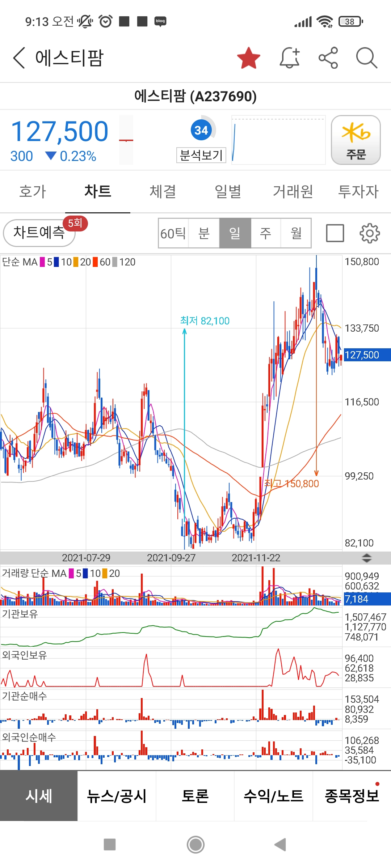
Task: Tap the MA 10 blue color swatch
Action: pos(56,262)
